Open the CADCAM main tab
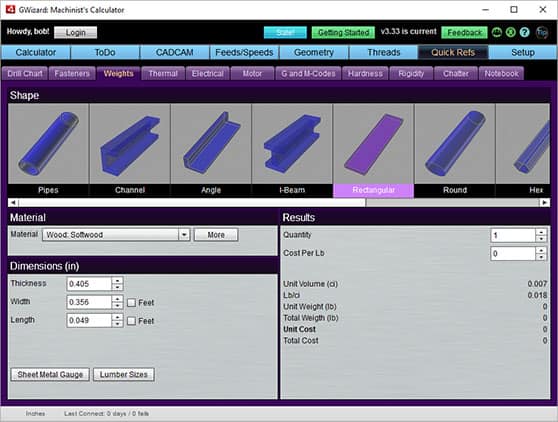The height and width of the screenshot is (422, 558). pyautogui.click(x=175, y=53)
